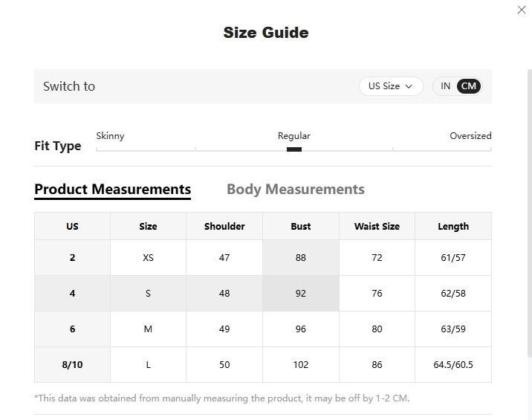
Task: Click the Oversized fit label
Action: 470,136
